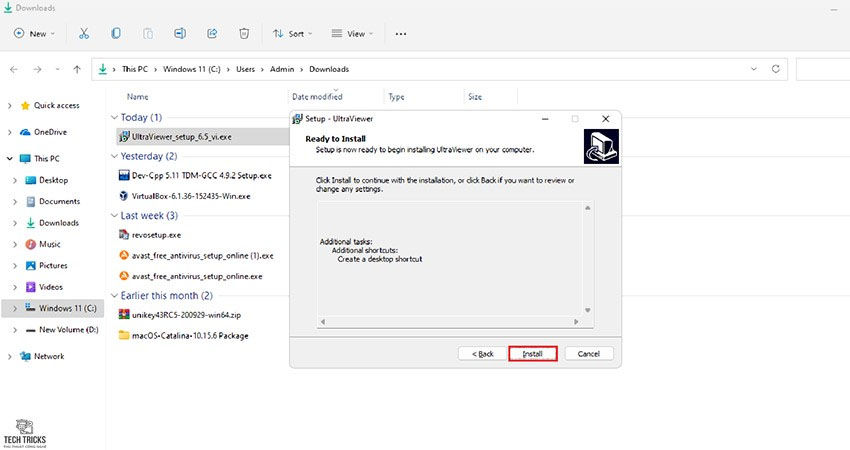Click the Rename icon in Explorer toolbar
The width and height of the screenshot is (850, 450).
180,34
